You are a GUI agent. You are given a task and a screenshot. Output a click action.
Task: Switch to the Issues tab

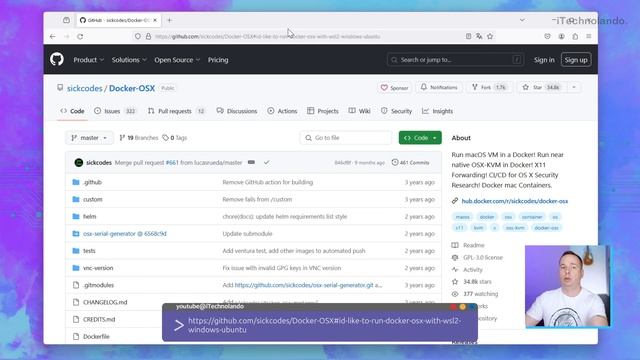tap(115, 111)
